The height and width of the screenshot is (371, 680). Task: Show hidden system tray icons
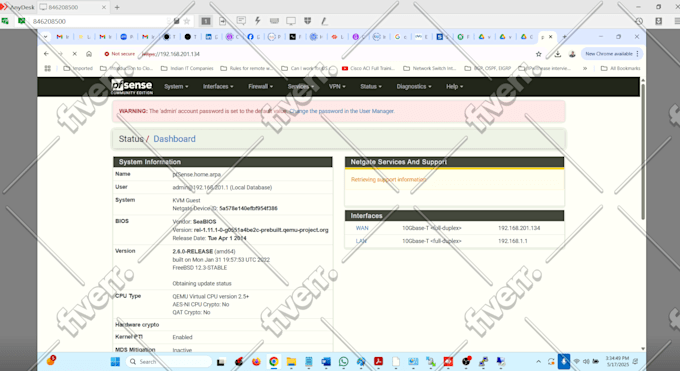[538, 361]
